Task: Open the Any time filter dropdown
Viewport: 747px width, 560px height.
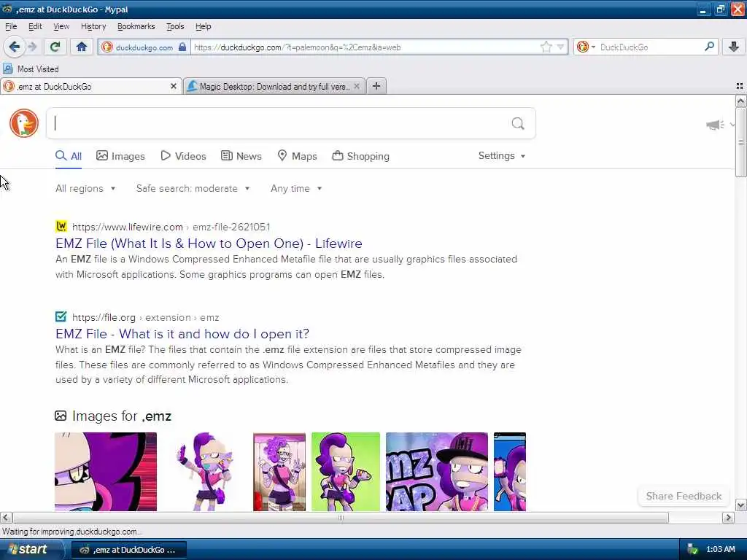Action: (x=296, y=189)
